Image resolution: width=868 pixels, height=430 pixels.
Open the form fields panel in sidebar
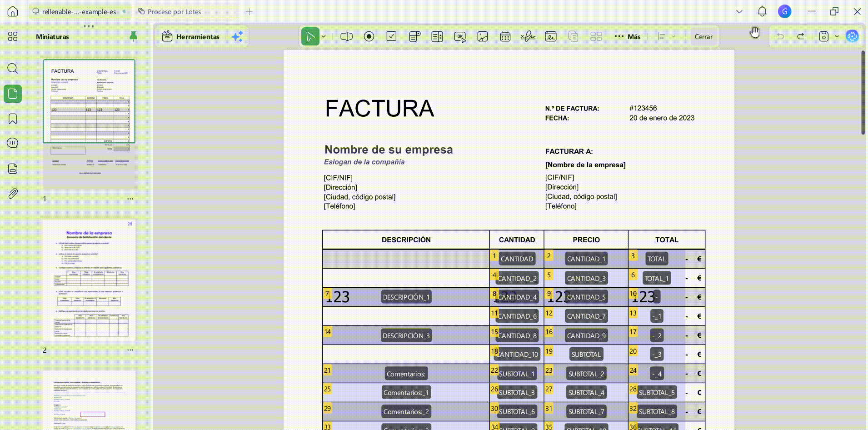pos(13,169)
